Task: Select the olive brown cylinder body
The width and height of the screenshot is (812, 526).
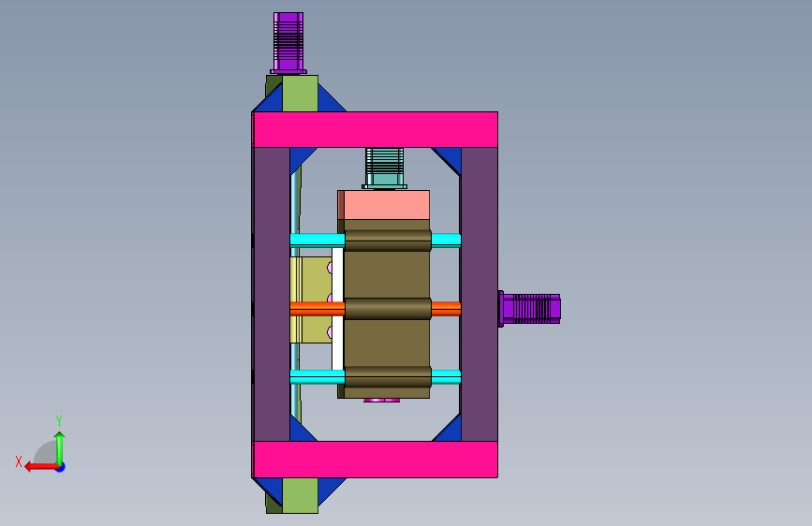Action: click(x=387, y=309)
